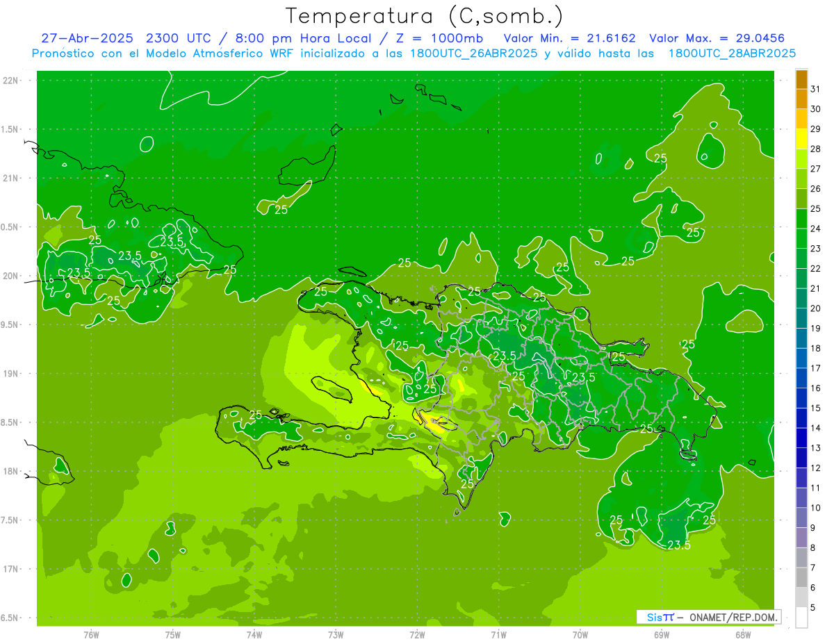Click the white legend swatch below 5
The width and height of the screenshot is (834, 644).
click(801, 617)
